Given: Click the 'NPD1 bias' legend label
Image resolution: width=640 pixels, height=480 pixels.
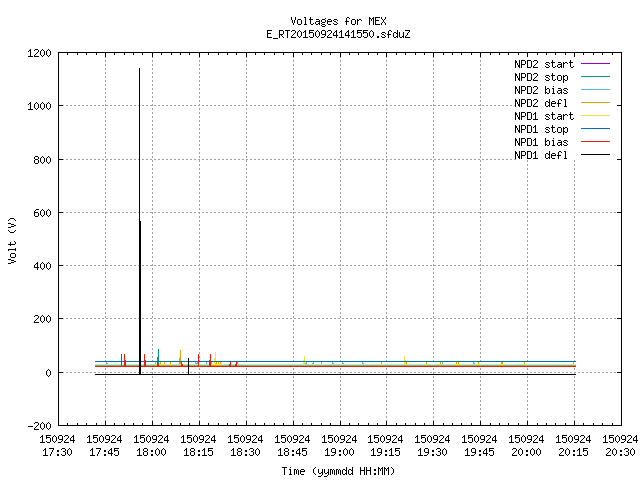Looking at the screenshot, I should pyautogui.click(x=541, y=142).
